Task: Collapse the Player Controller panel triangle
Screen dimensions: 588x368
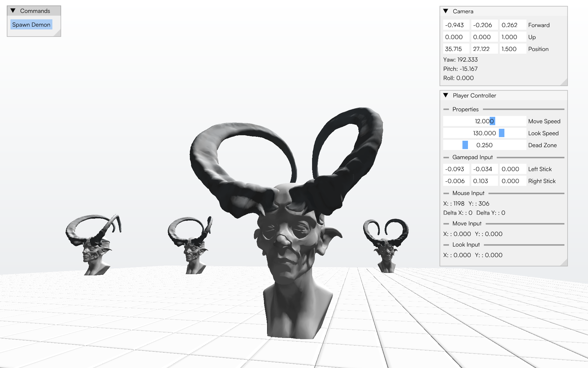Action: (446, 95)
